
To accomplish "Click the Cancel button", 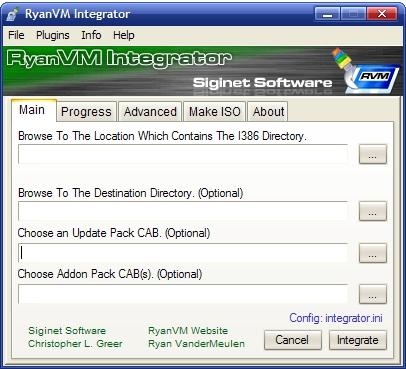I will coord(292,340).
